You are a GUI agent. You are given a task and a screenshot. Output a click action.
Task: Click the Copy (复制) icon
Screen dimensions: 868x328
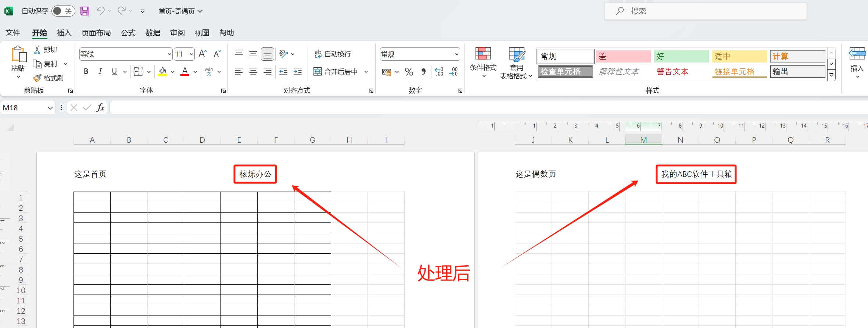pos(37,64)
